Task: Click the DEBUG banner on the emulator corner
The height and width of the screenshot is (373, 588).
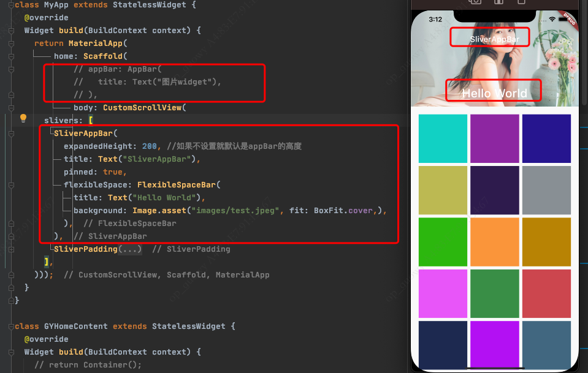Action: pyautogui.click(x=569, y=19)
